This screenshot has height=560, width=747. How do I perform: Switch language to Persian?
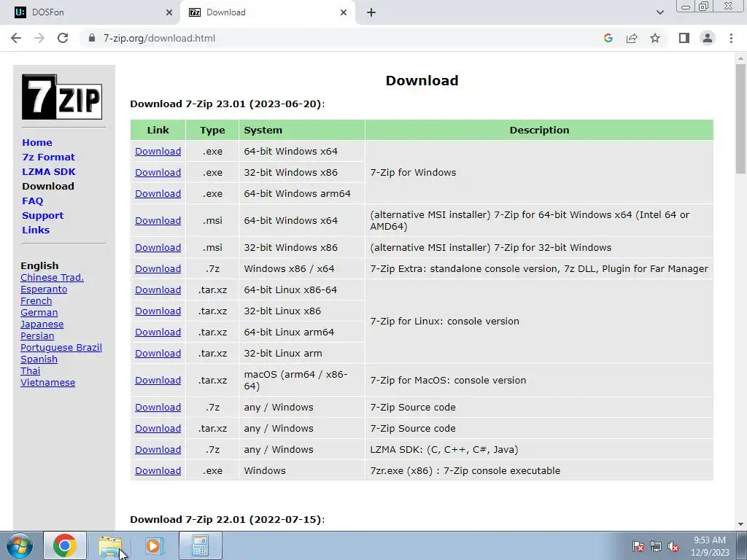click(x=37, y=336)
